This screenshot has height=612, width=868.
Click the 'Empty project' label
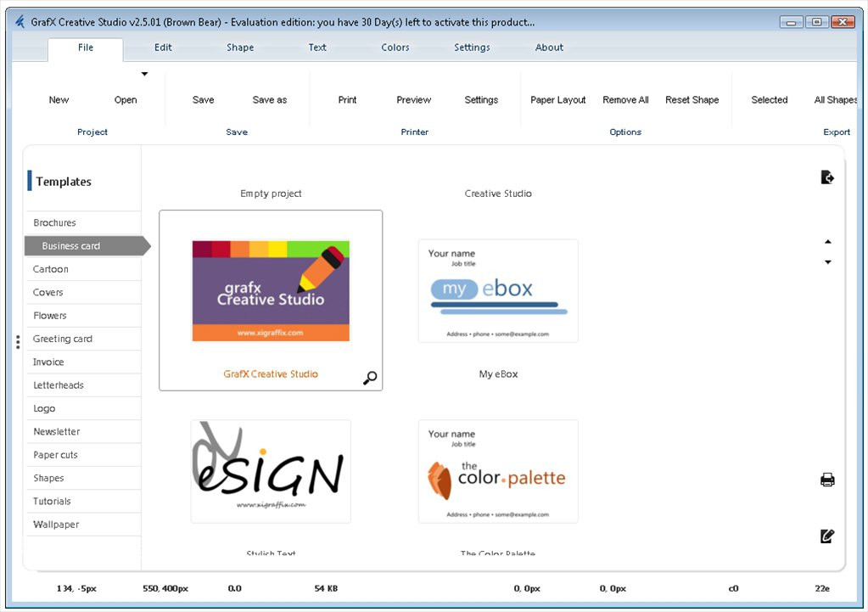click(271, 194)
